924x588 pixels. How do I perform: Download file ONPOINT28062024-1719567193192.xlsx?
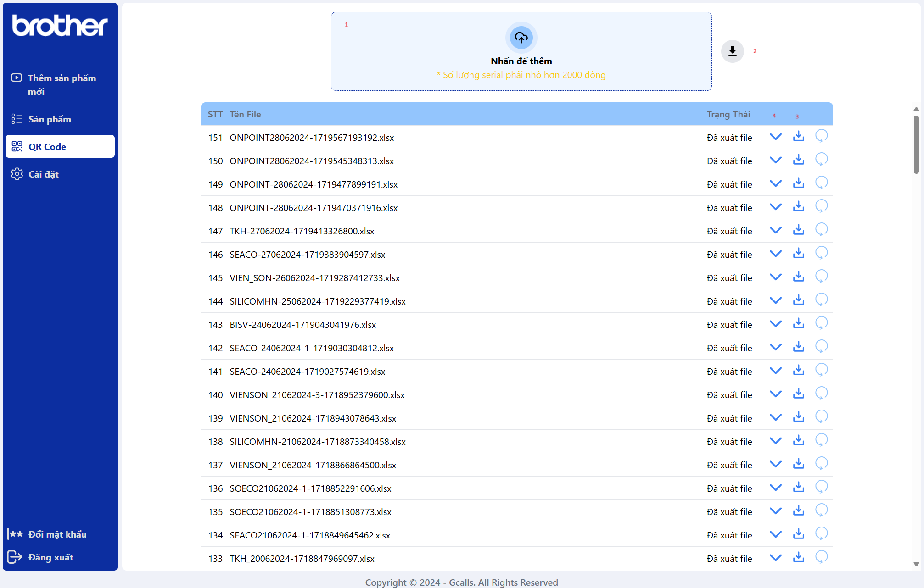798,137
